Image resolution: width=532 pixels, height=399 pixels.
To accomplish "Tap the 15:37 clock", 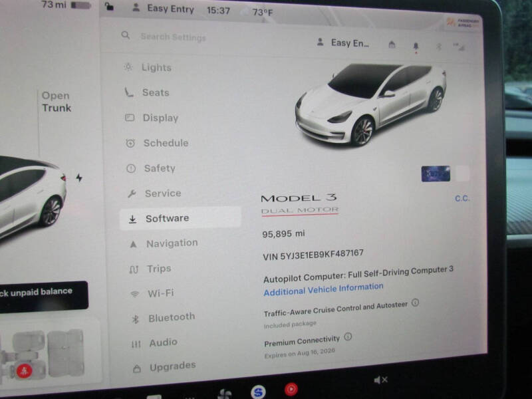I will point(218,11).
